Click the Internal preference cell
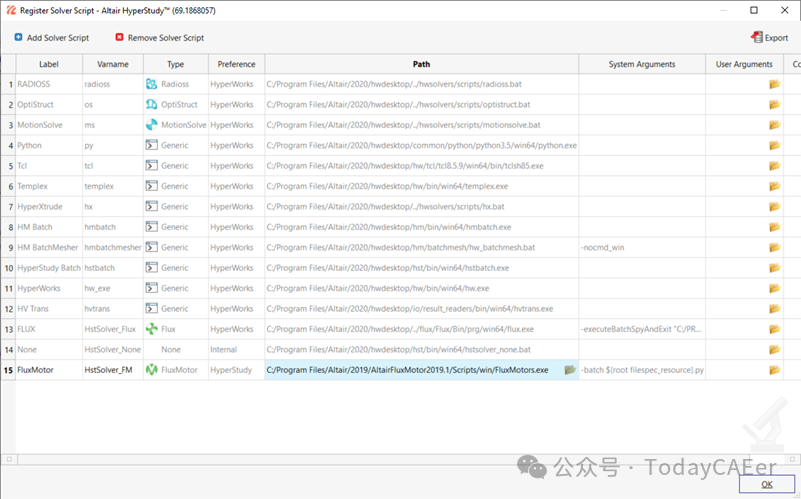801x499 pixels. click(x=237, y=349)
